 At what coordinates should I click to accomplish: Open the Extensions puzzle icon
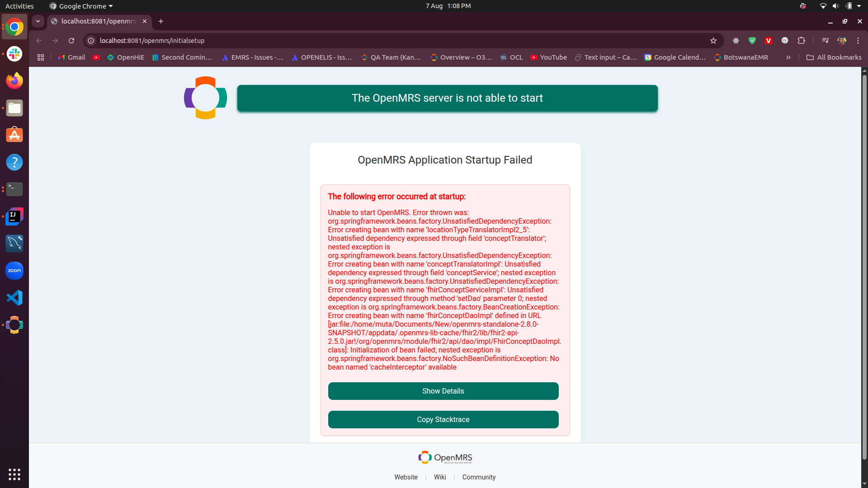801,41
